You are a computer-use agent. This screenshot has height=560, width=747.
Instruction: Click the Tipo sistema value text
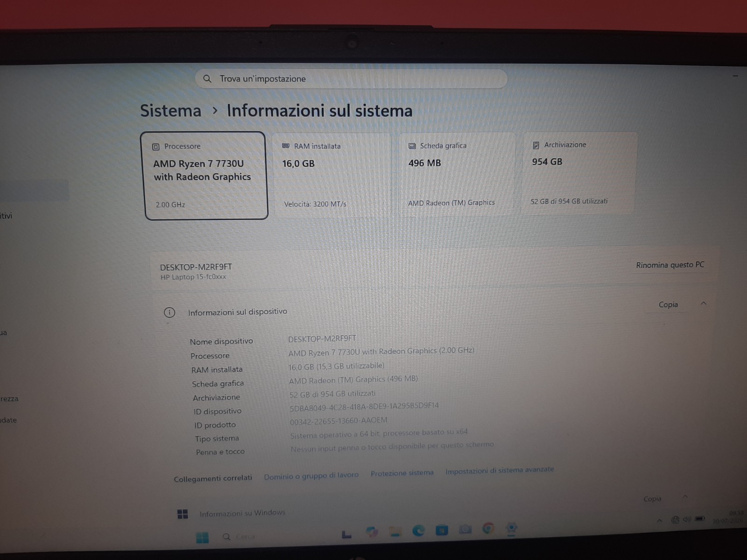click(x=379, y=434)
